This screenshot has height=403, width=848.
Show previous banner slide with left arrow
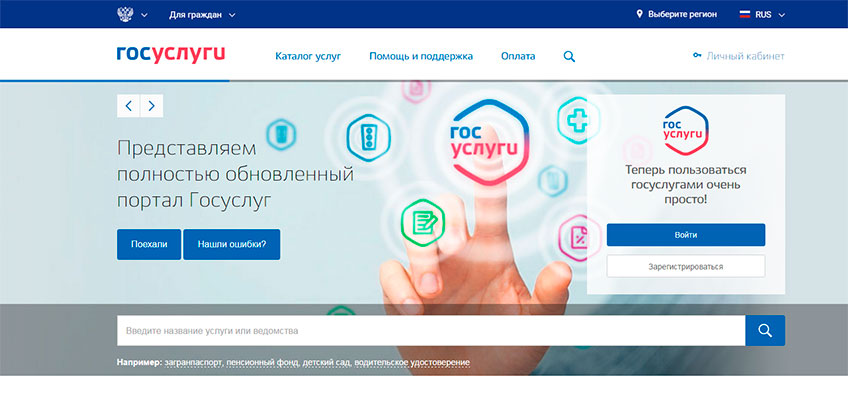point(128,106)
